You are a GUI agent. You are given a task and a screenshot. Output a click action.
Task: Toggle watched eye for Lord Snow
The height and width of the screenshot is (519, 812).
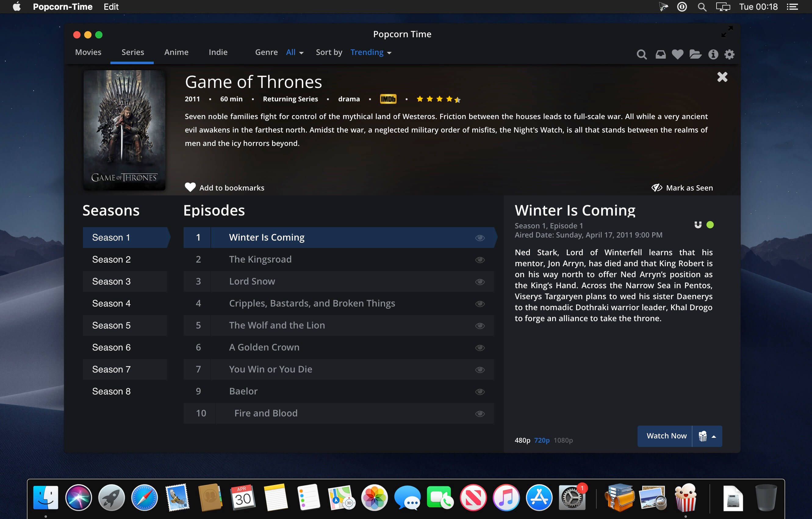[x=480, y=282]
